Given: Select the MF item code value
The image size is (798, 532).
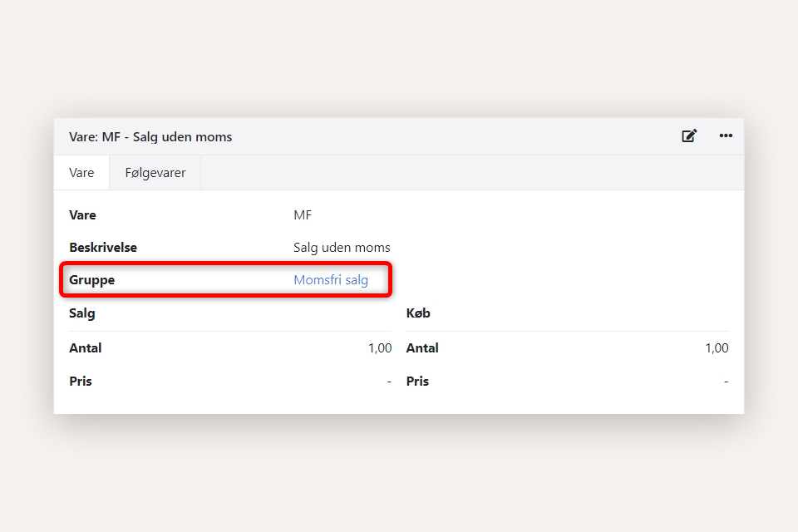Looking at the screenshot, I should [x=303, y=215].
